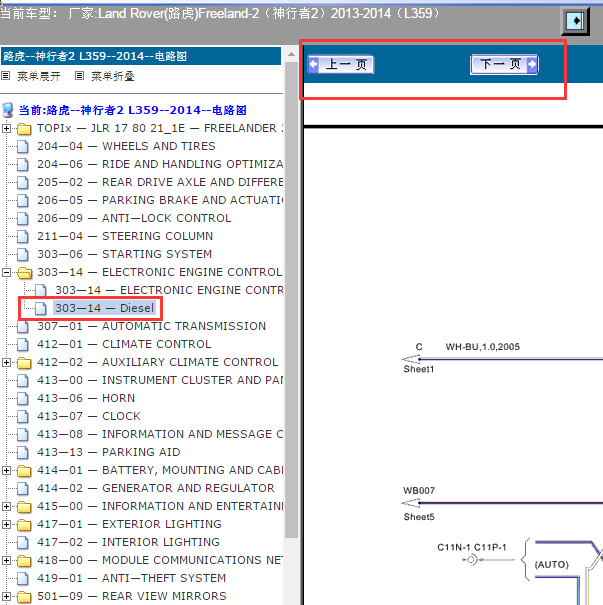Image resolution: width=603 pixels, height=605 pixels.
Task: Click the C11N-1 C11P-1 connector label
Action: [x=471, y=548]
